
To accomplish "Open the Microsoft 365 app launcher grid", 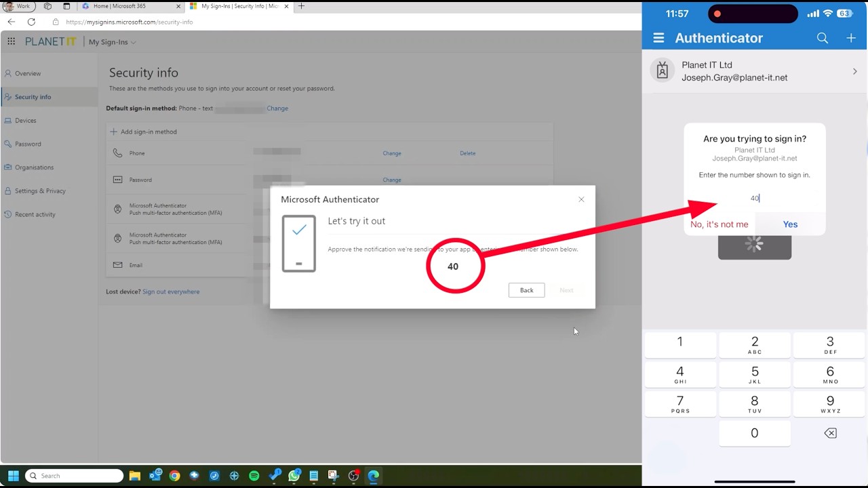I will [12, 42].
